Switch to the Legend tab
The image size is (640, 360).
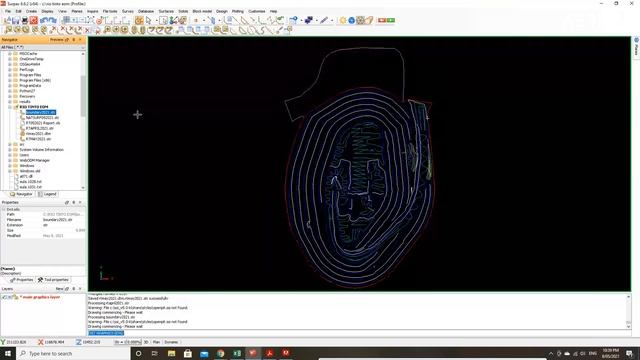tap(47, 194)
